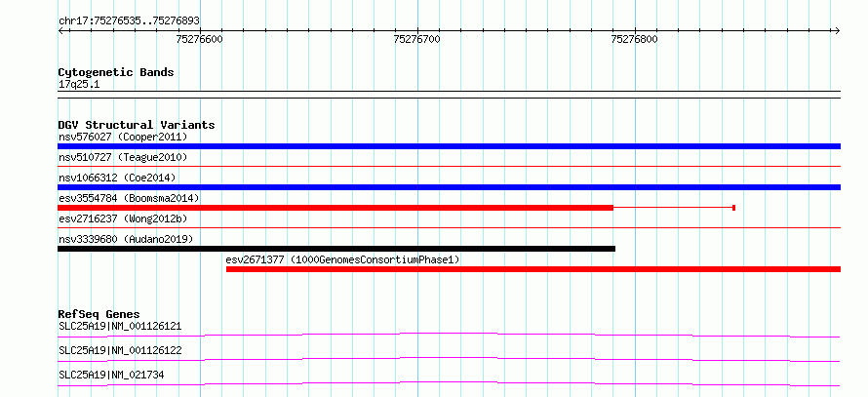Click the thin red esv2716237 variant line
This screenshot has height=397, width=868.
(449, 227)
